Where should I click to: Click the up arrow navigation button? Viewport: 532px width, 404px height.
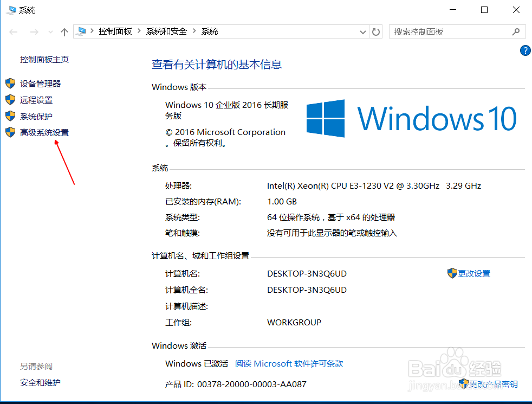click(64, 31)
